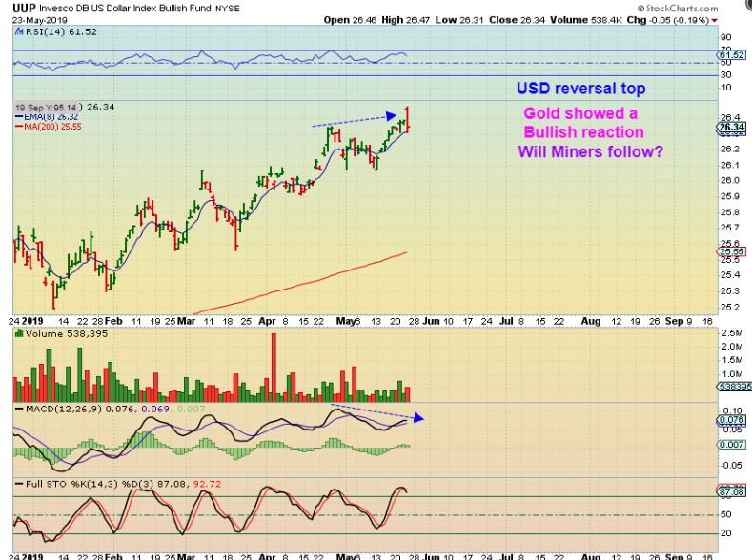Viewport: 752px width, 560px height.
Task: Select the 23-May-2019 date text
Action: pos(40,20)
